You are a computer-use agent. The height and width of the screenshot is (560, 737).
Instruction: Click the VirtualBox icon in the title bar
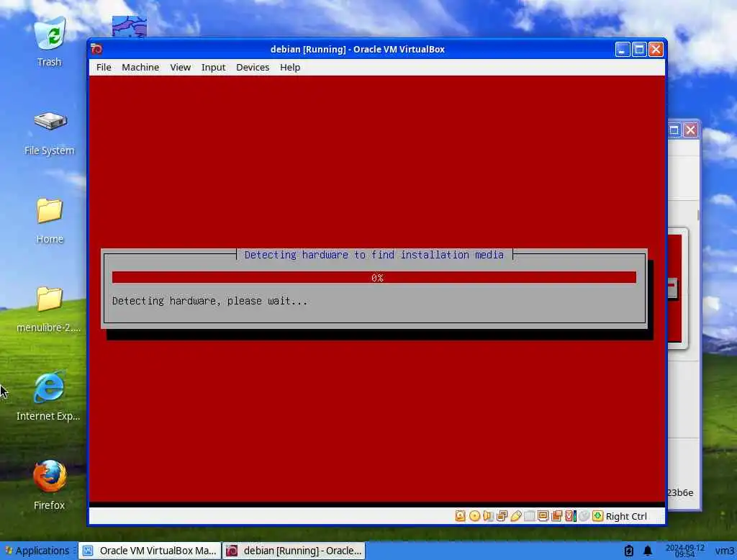pos(97,49)
